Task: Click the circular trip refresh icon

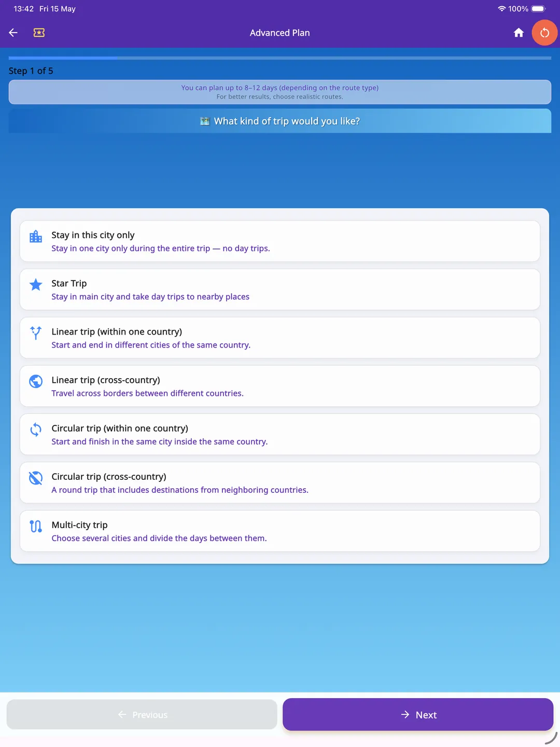Action: pyautogui.click(x=36, y=430)
